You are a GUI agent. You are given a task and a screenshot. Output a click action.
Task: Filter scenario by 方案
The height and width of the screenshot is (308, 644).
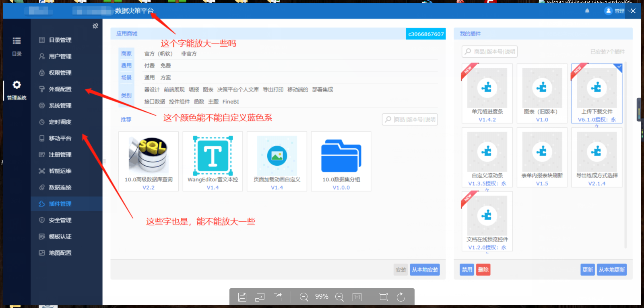[x=165, y=78]
